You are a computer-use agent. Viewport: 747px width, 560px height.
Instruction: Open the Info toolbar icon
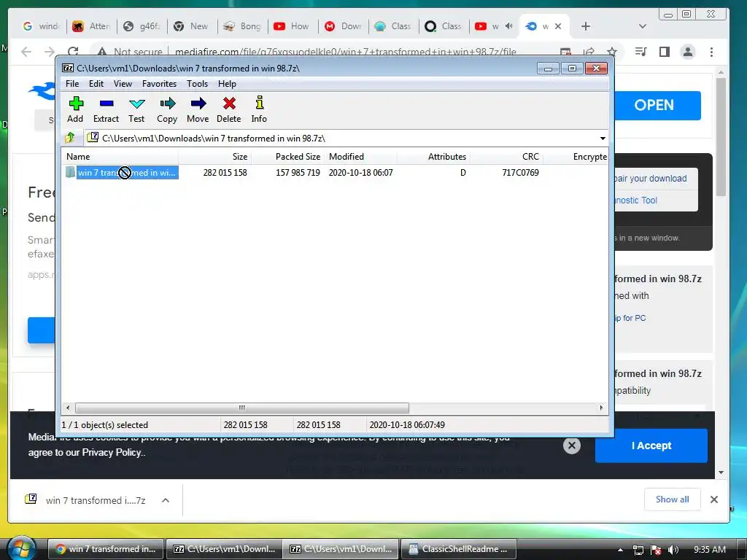[x=259, y=110]
